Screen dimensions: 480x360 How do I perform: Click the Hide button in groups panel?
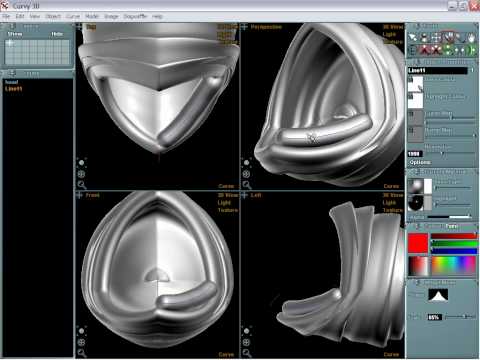click(57, 34)
